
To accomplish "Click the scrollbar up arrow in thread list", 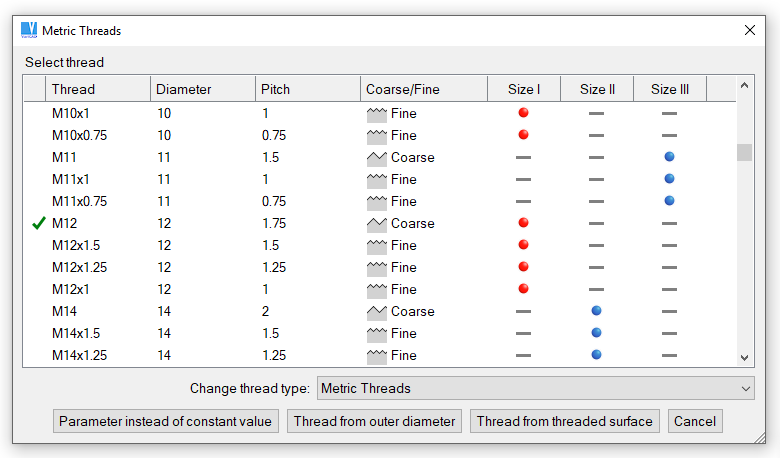I will tap(744, 87).
